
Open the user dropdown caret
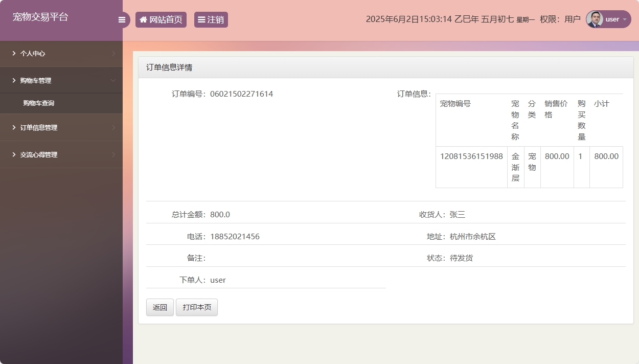click(625, 19)
